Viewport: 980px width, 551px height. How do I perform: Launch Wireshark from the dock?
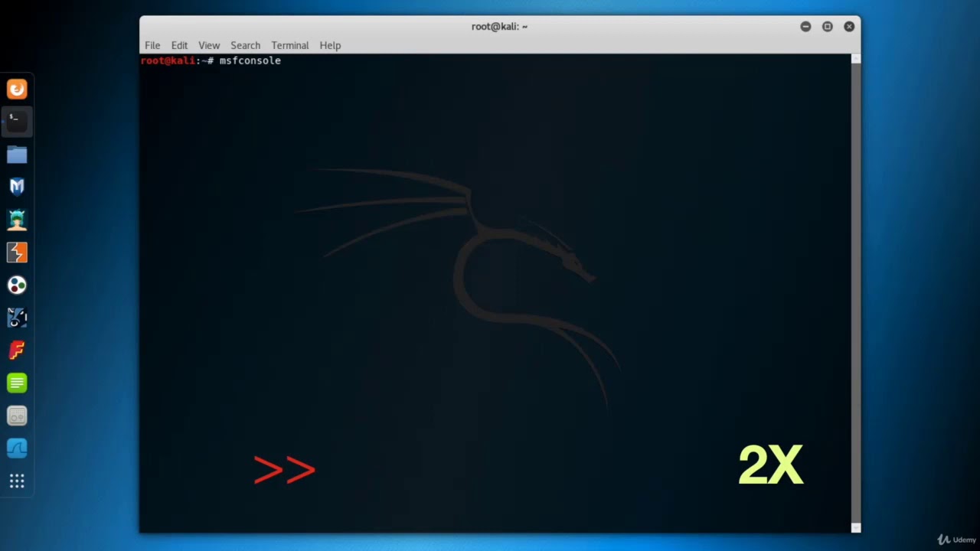click(x=17, y=448)
